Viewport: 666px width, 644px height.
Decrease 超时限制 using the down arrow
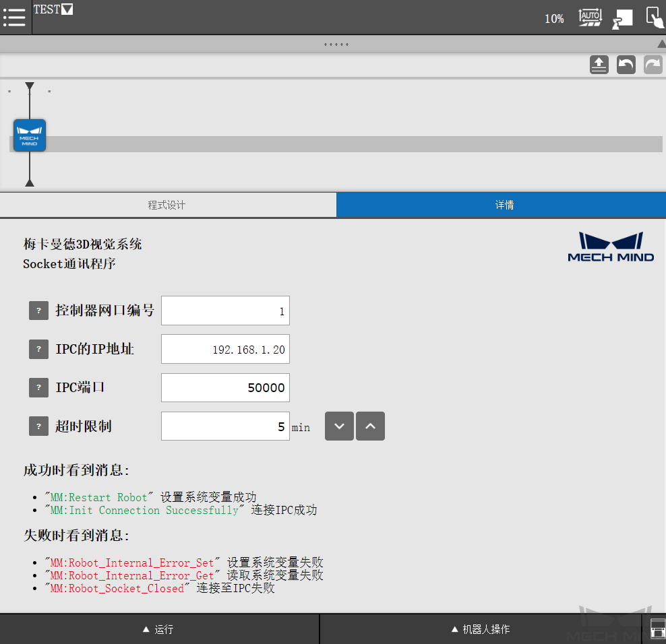tap(339, 426)
